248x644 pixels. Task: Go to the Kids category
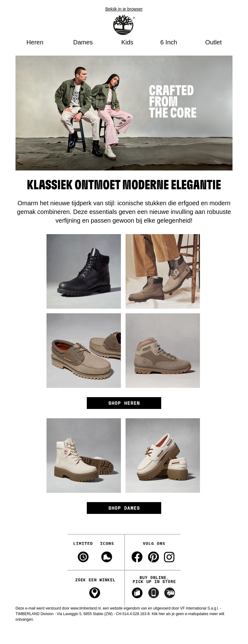(x=127, y=42)
